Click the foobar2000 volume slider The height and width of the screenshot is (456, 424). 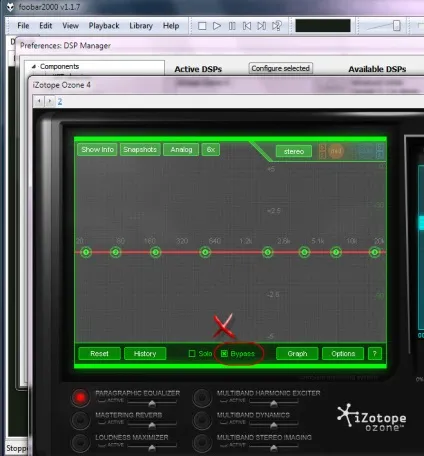383,26
